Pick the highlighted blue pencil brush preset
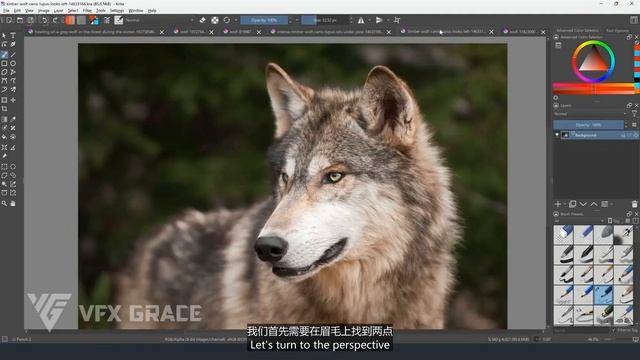640x360 pixels. click(603, 295)
